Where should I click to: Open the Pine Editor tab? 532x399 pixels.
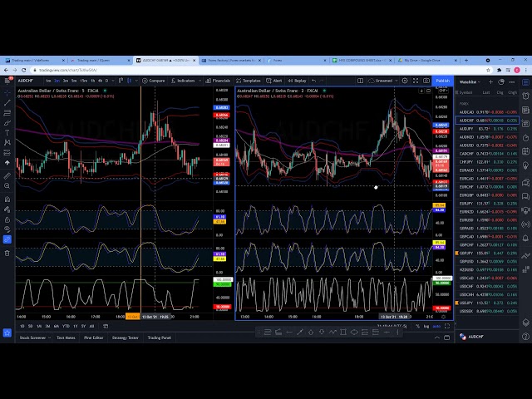[x=94, y=337]
